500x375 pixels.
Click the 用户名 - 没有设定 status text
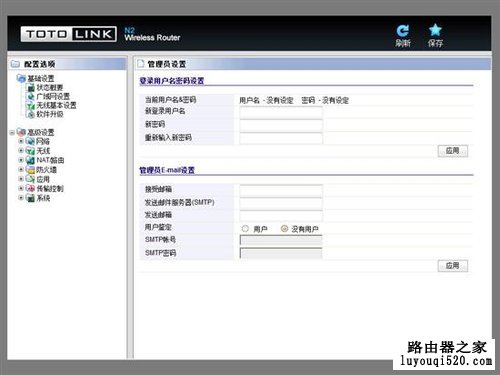click(x=266, y=100)
